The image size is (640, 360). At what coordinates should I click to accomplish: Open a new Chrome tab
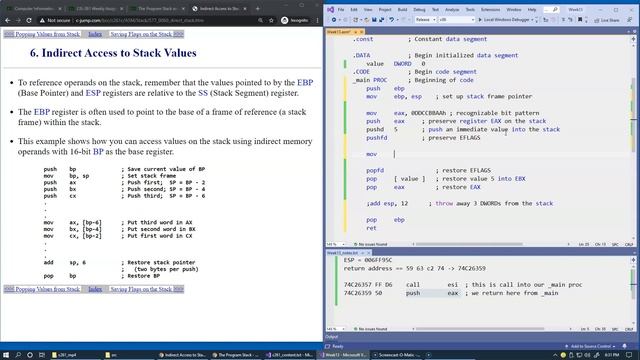point(258,8)
